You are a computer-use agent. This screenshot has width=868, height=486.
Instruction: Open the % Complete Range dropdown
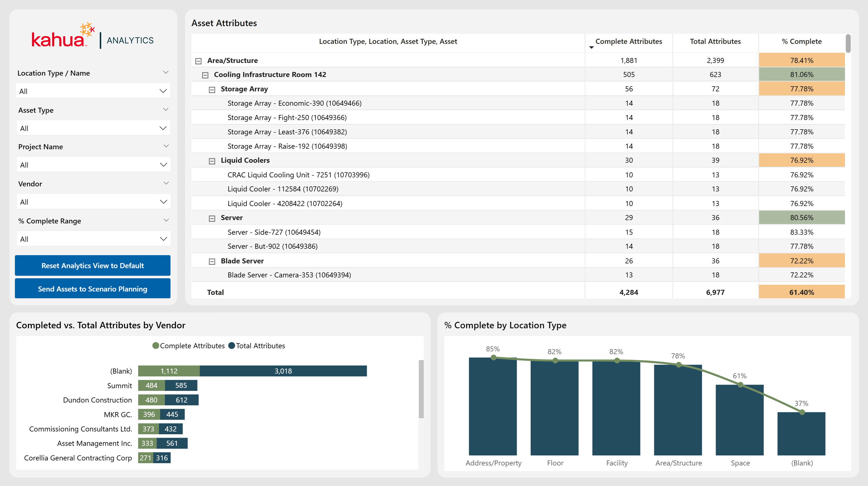93,239
